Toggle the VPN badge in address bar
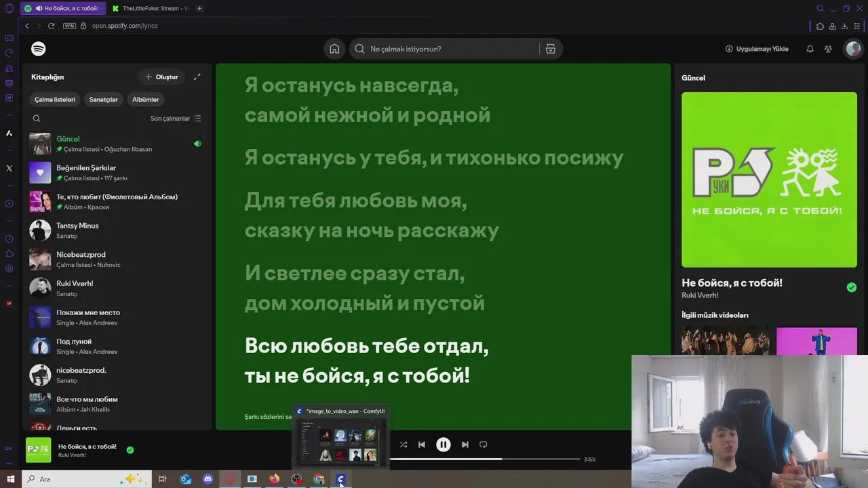868x488 pixels. click(69, 26)
